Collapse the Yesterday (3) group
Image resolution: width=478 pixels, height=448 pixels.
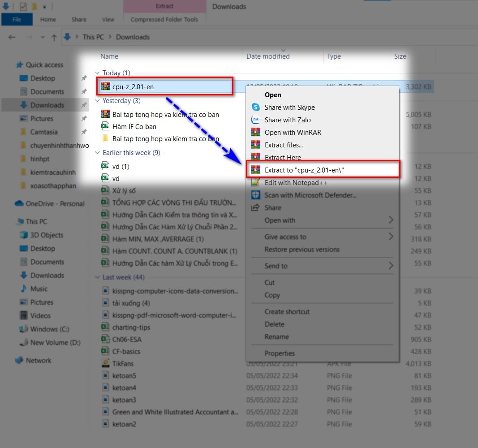(97, 100)
